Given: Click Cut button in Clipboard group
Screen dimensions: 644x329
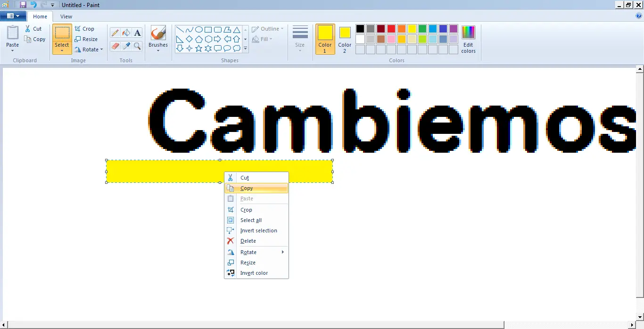Looking at the screenshot, I should pos(33,29).
